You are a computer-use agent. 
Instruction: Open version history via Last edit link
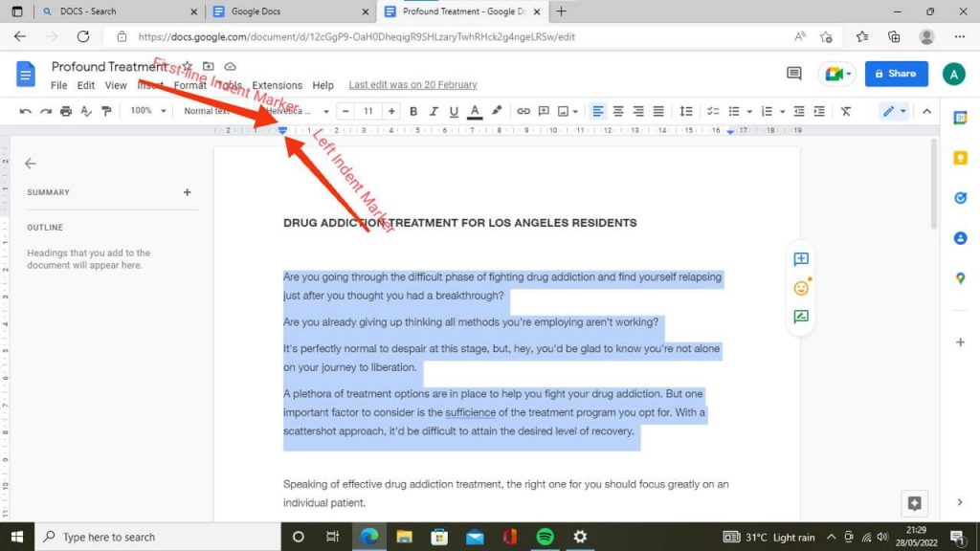click(x=412, y=84)
